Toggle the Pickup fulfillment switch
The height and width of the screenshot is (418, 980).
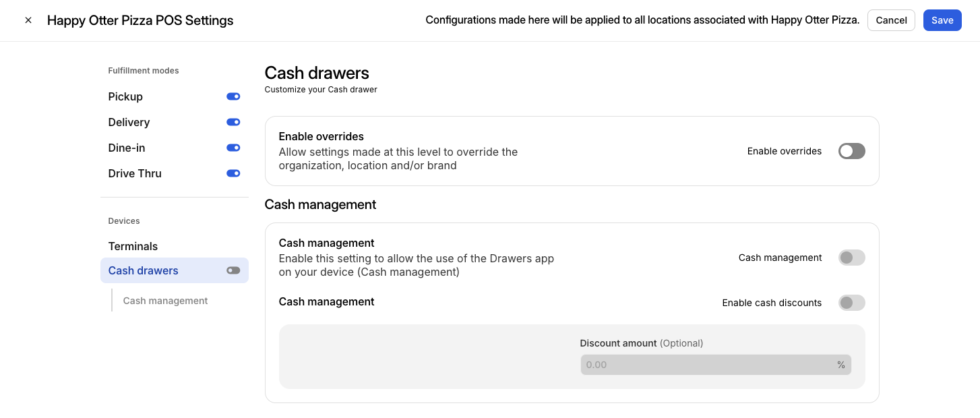233,96
